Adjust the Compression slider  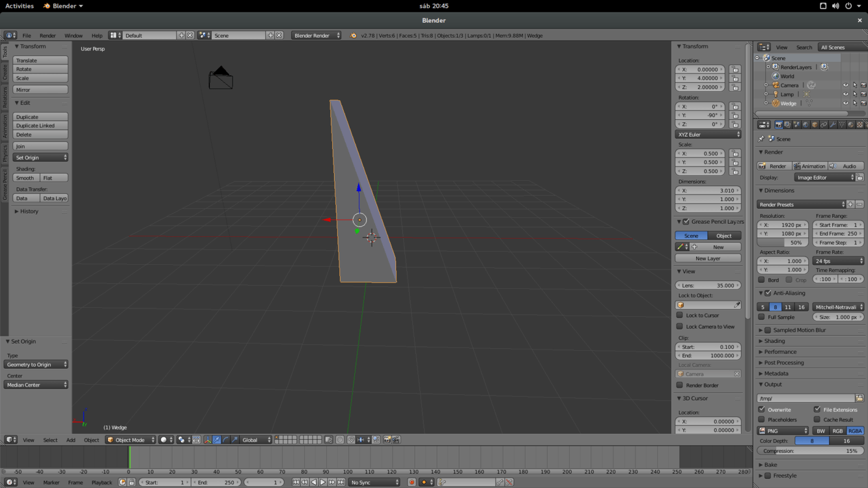pos(810,451)
